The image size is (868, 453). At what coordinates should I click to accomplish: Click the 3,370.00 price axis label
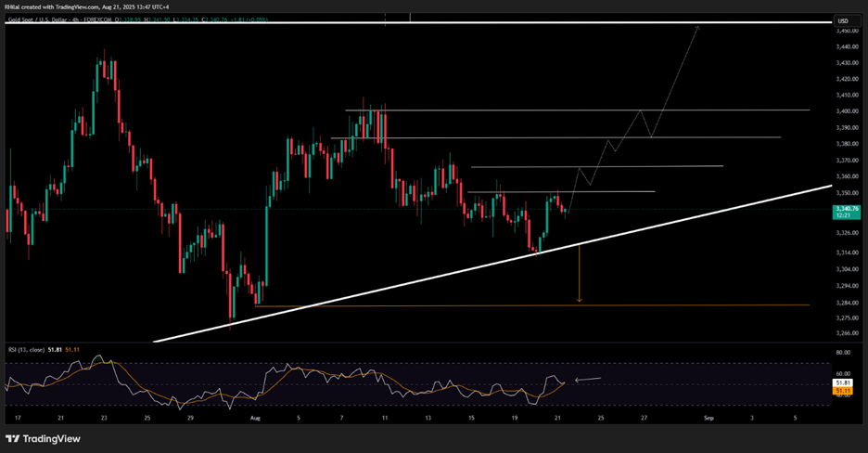point(847,161)
